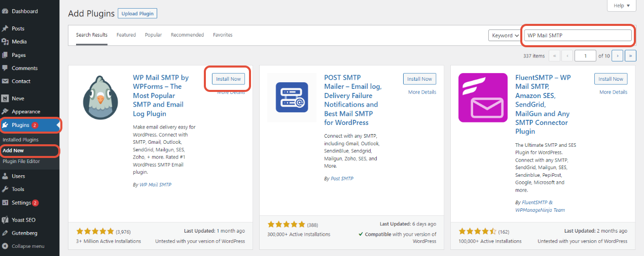Screen dimensions: 644x256
Task: Open Installed Plugins submenu item
Action: (20, 140)
